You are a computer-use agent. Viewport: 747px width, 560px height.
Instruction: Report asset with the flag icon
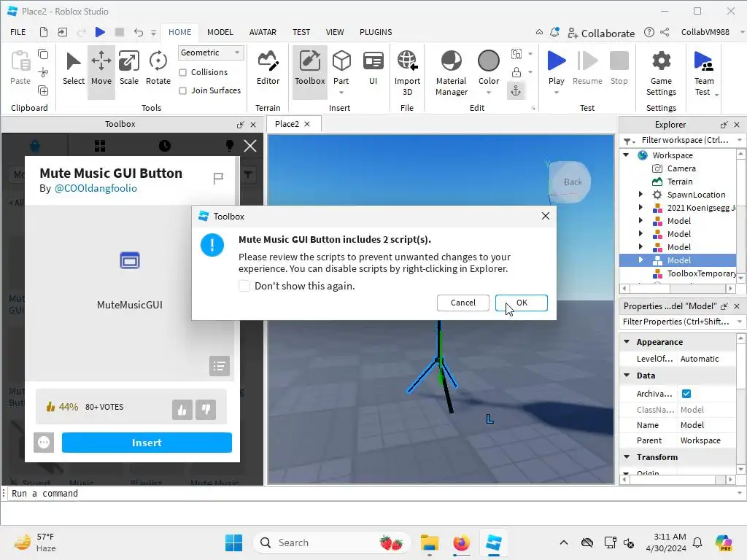pos(218,179)
